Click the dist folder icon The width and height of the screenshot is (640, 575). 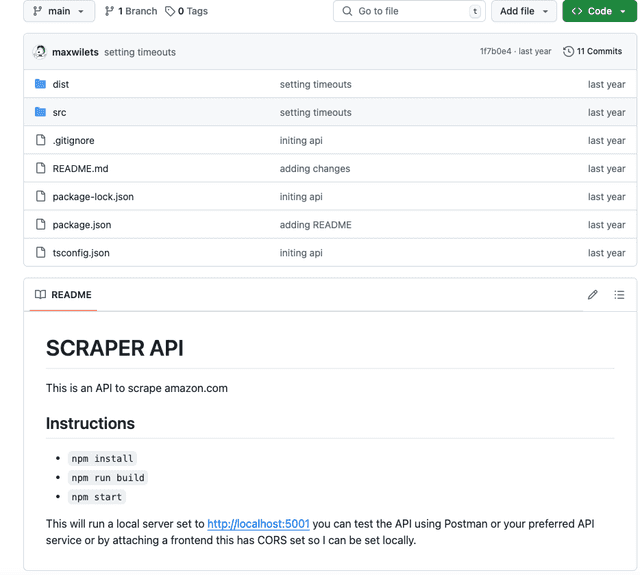coord(40,84)
